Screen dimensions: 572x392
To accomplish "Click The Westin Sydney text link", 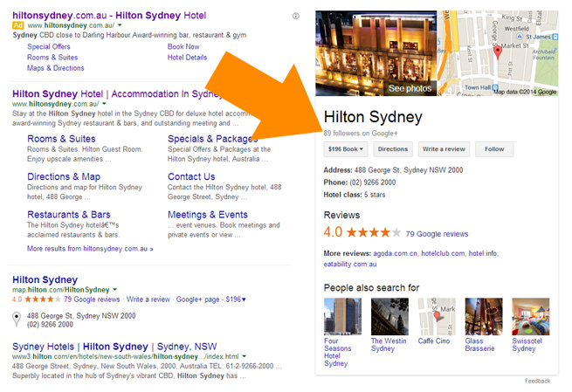I will click(389, 345).
